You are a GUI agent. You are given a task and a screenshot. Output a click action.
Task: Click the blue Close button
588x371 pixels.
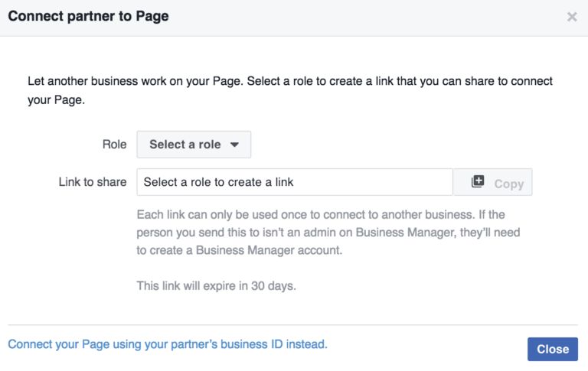pyautogui.click(x=552, y=349)
